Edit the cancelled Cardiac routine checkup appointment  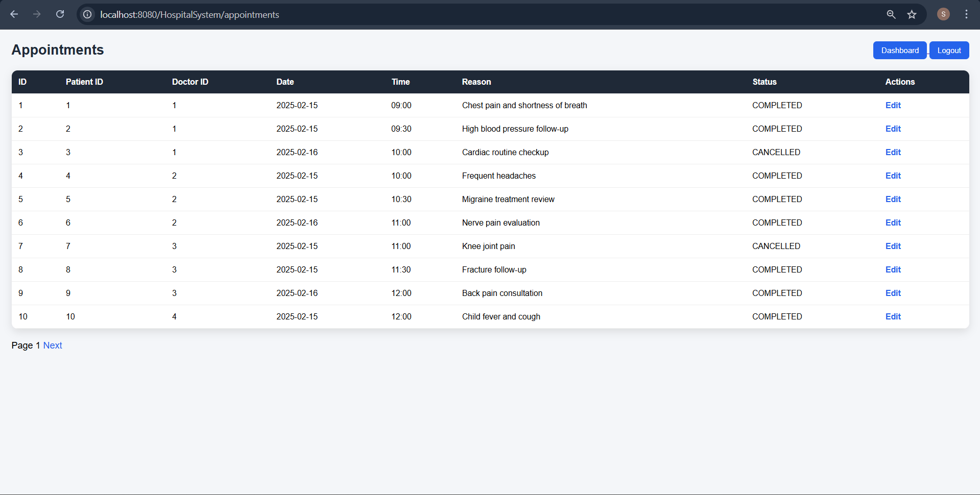[x=893, y=153]
